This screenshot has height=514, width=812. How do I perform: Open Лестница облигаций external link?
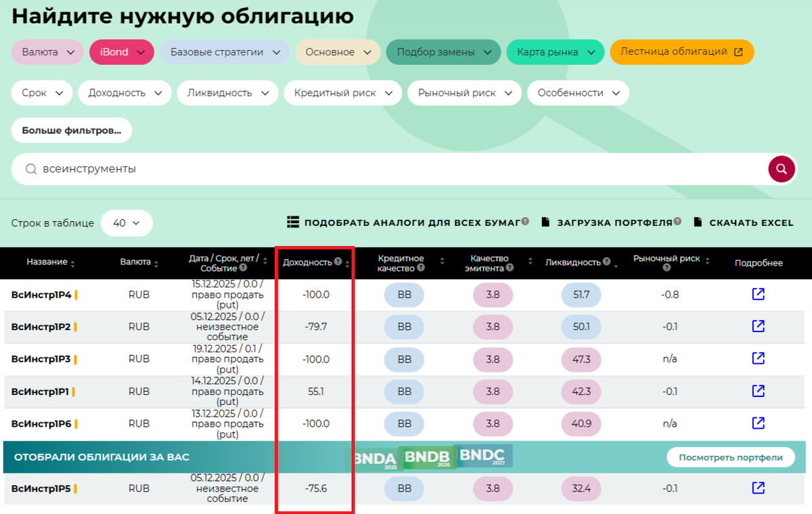pyautogui.click(x=681, y=52)
